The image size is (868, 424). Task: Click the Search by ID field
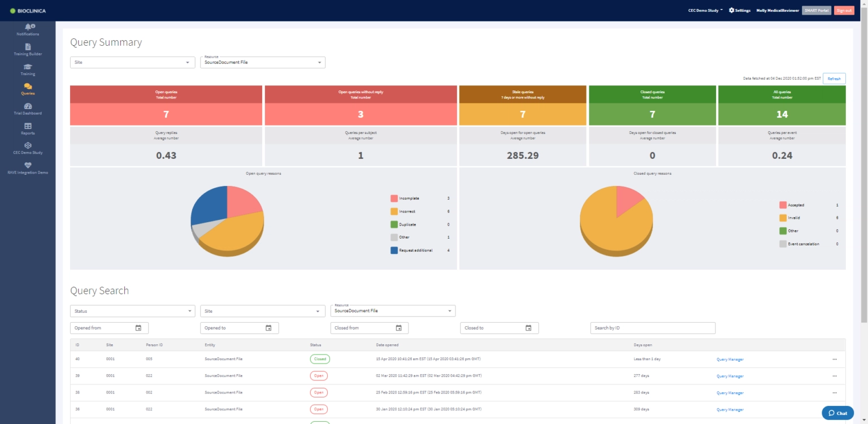pos(653,327)
